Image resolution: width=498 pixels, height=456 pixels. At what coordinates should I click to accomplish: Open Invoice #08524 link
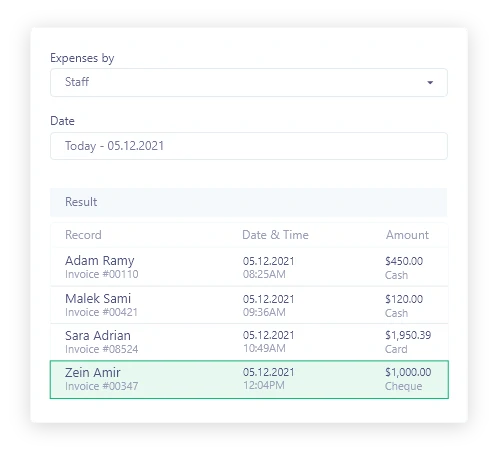[x=102, y=349]
